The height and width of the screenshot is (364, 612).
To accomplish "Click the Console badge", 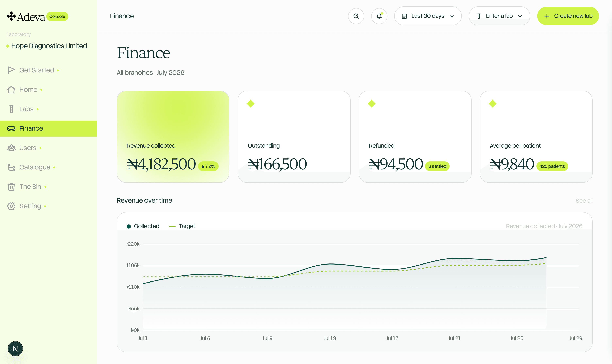I will point(57,16).
